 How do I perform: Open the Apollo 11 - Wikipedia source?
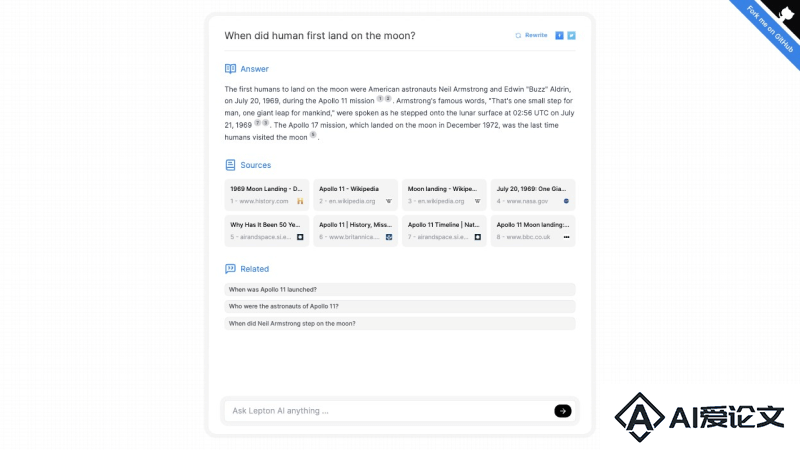[x=356, y=195]
